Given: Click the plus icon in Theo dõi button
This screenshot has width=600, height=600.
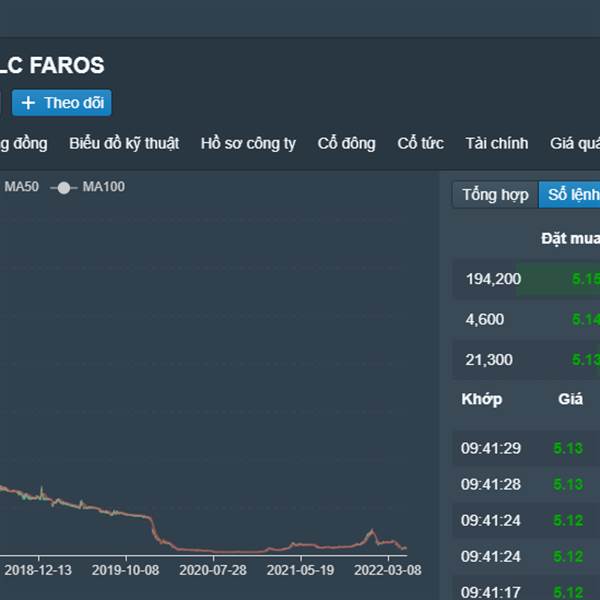Looking at the screenshot, I should 28,103.
